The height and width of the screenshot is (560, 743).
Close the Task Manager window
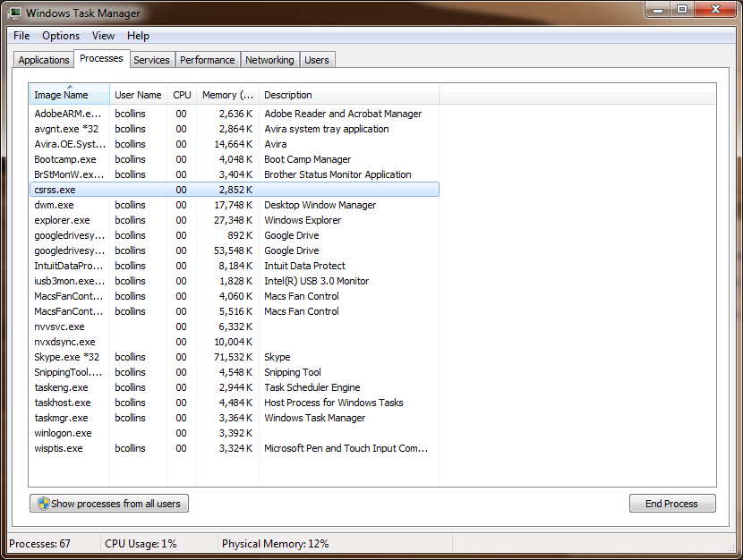(x=715, y=10)
